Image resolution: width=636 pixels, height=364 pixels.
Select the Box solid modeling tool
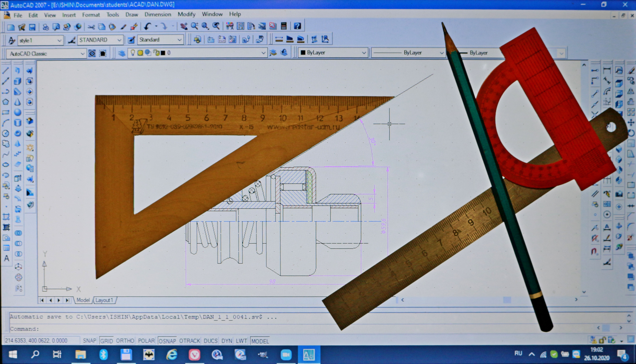(x=17, y=81)
